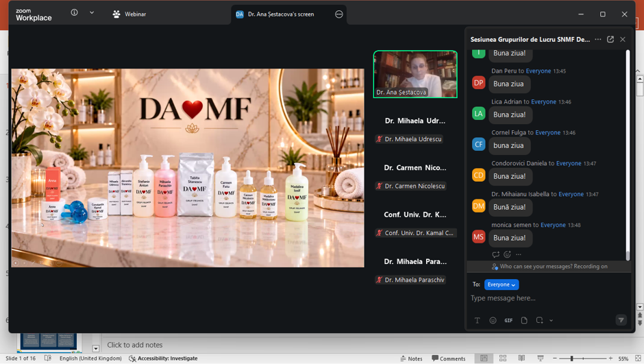Select Dan Peru's 'Buna ziua' message bubble
Image resolution: width=644 pixels, height=364 pixels.
pos(508,84)
